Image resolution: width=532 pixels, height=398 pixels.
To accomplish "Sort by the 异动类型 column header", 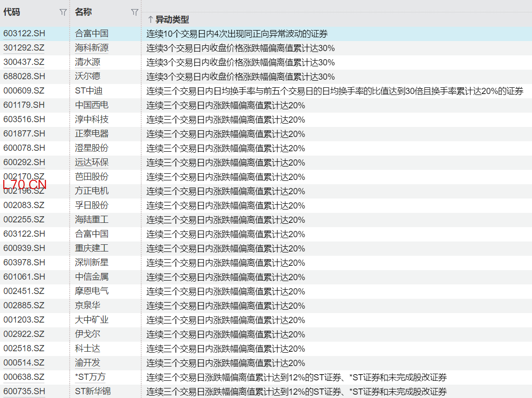I will coord(172,20).
